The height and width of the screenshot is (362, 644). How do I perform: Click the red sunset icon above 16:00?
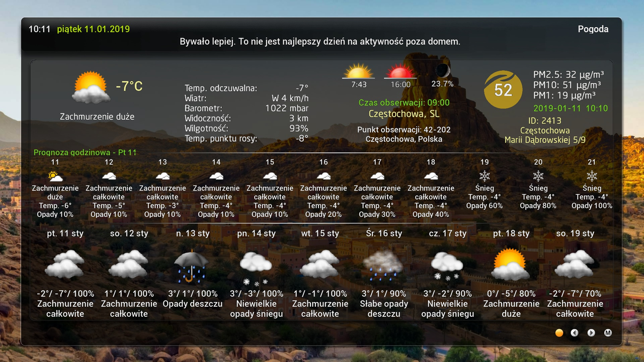click(x=400, y=71)
